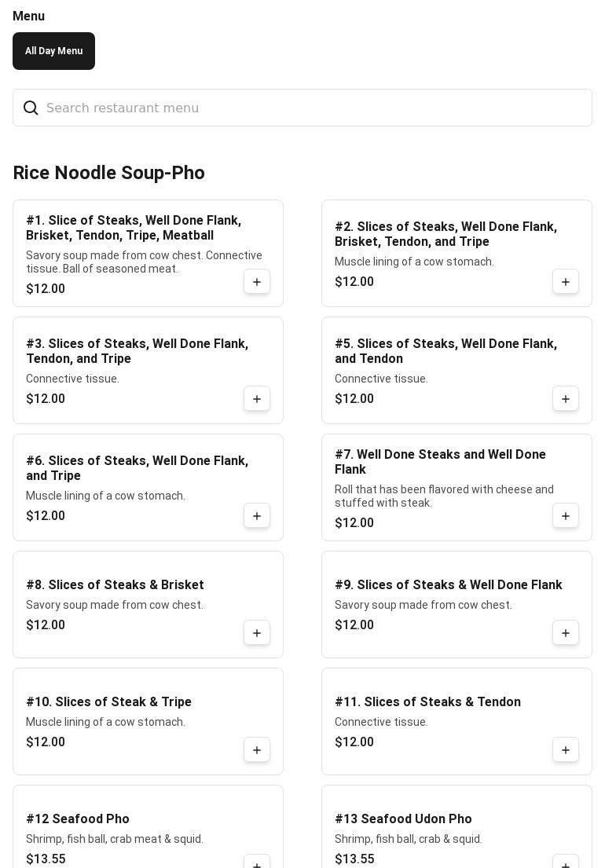Type in the Search restaurant menu field
Viewport: 605px width, 868px height.
coord(314,108)
